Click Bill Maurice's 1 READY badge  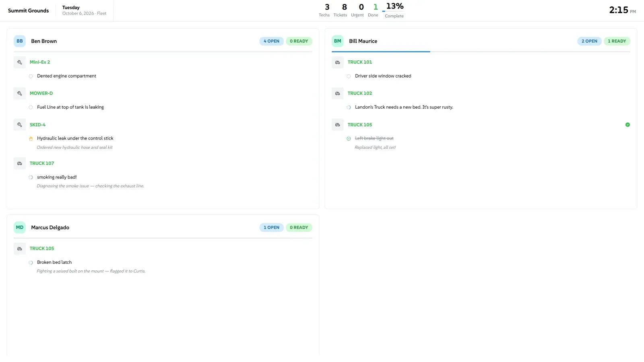(617, 41)
